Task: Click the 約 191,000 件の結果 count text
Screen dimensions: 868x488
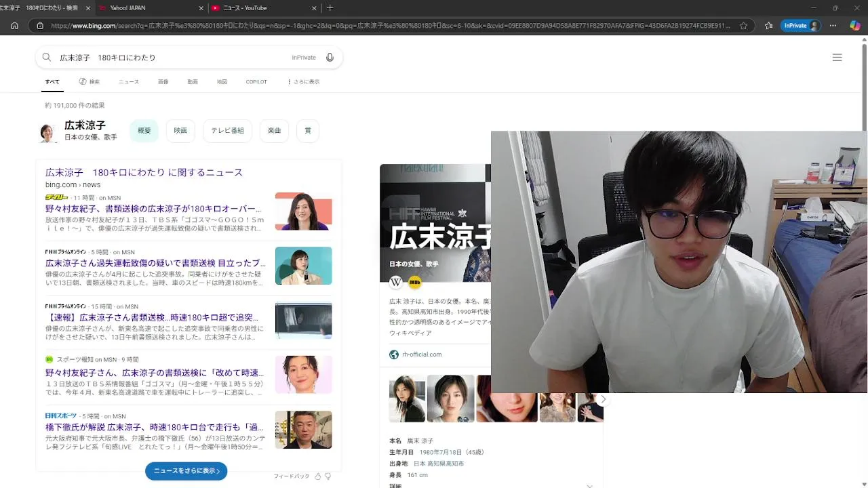Action: pos(75,106)
